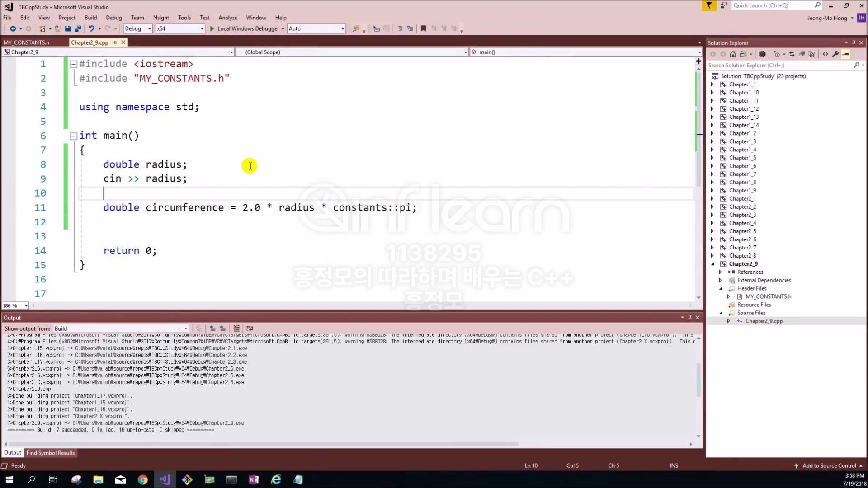868x488 pixels.
Task: Click Add to Source Control
Action: 829,465
